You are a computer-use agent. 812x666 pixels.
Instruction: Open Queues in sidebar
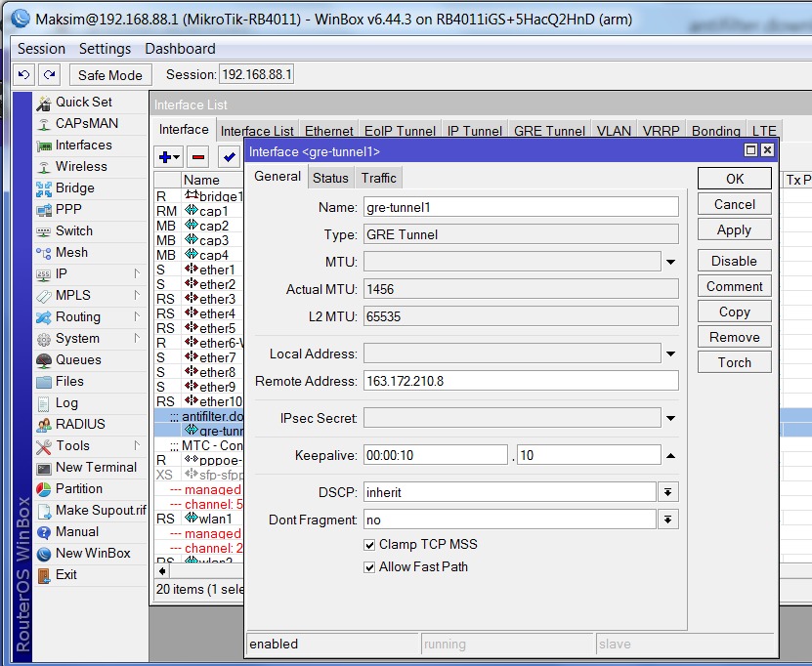(78, 359)
